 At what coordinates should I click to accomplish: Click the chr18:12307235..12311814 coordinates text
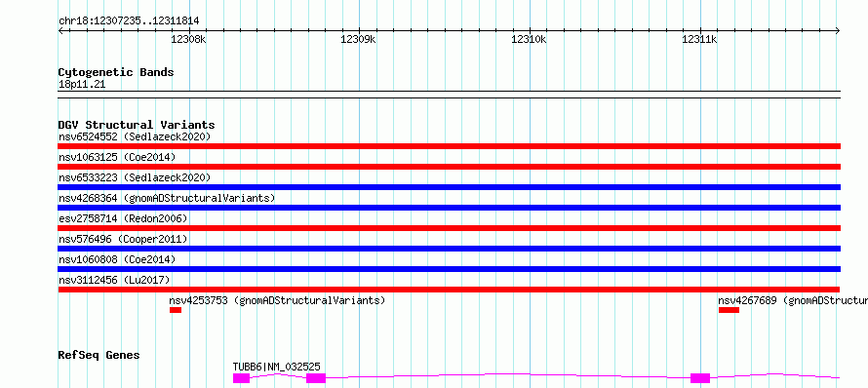tap(129, 21)
